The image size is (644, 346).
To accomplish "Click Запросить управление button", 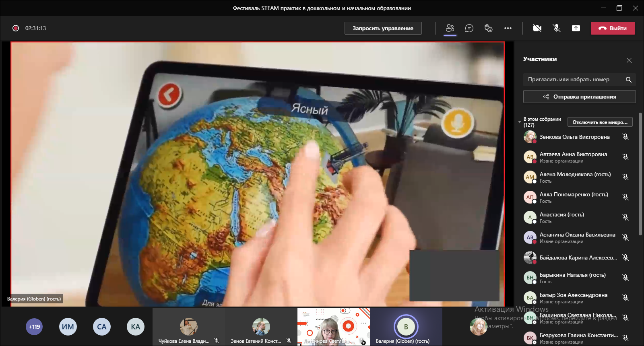I will 383,28.
